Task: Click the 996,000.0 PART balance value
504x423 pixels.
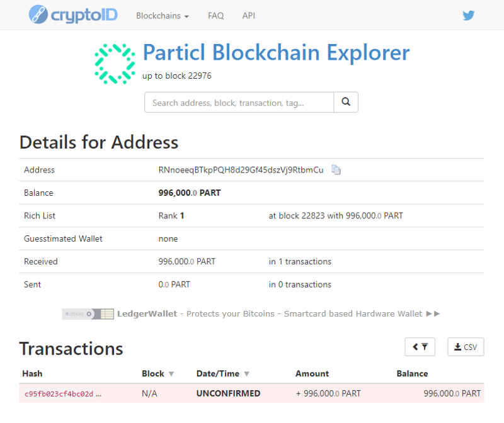Action: (x=190, y=193)
